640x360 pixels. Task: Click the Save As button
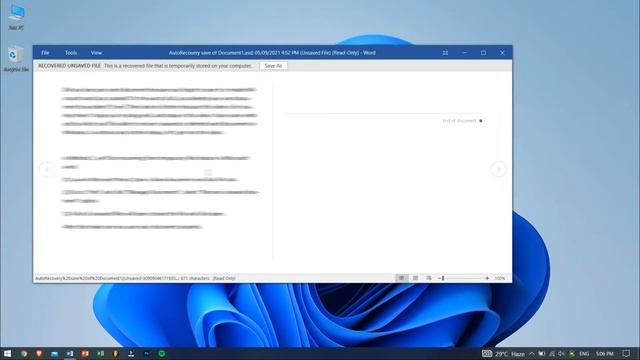point(273,66)
